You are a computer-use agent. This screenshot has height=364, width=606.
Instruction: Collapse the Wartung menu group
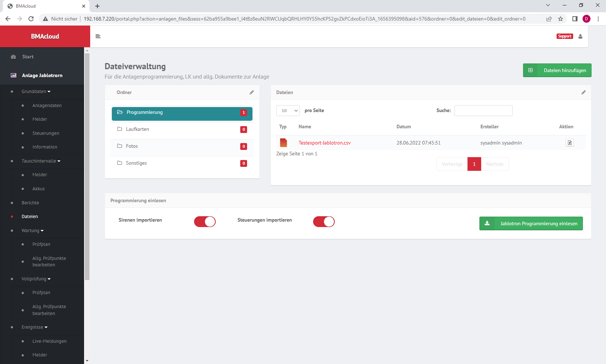(32, 231)
